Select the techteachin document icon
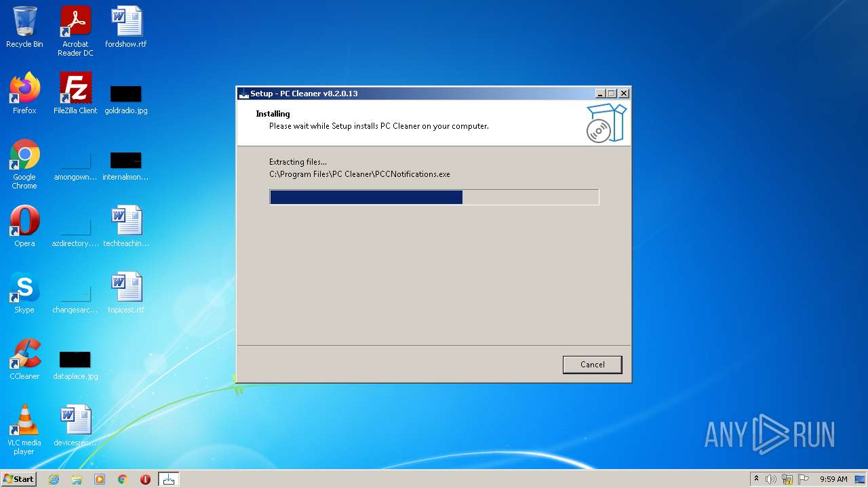The image size is (868, 488). point(126,227)
